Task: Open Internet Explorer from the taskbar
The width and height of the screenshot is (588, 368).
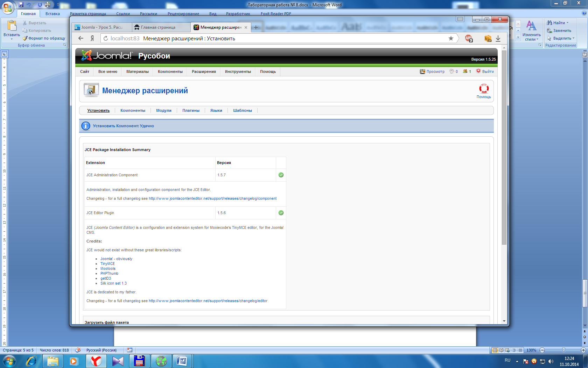Action: click(31, 361)
